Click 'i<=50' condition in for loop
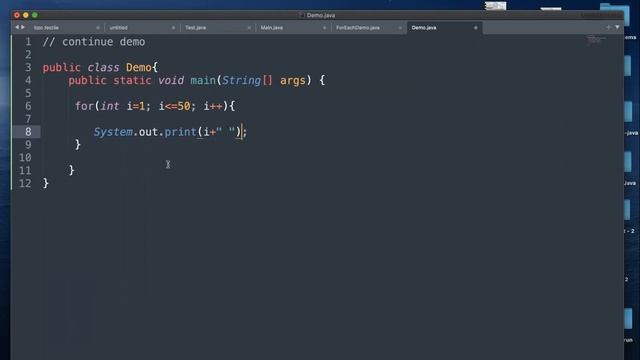This screenshot has width=640, height=360. click(x=175, y=106)
